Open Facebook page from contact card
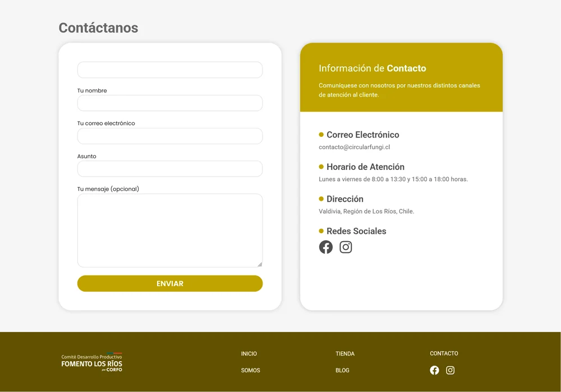The width and height of the screenshot is (561, 392). pos(326,247)
